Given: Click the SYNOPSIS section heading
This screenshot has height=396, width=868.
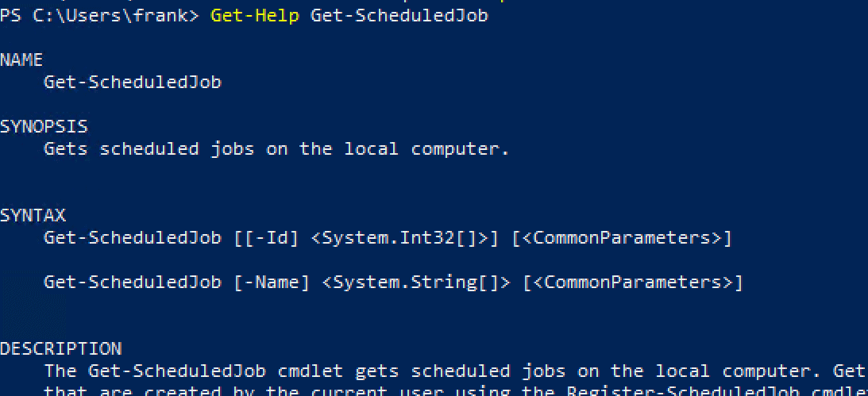Looking at the screenshot, I should (x=44, y=126).
